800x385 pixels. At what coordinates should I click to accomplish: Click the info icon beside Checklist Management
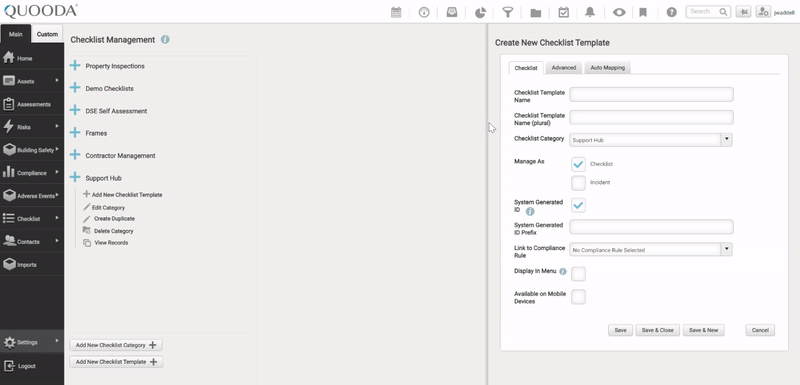tap(165, 39)
